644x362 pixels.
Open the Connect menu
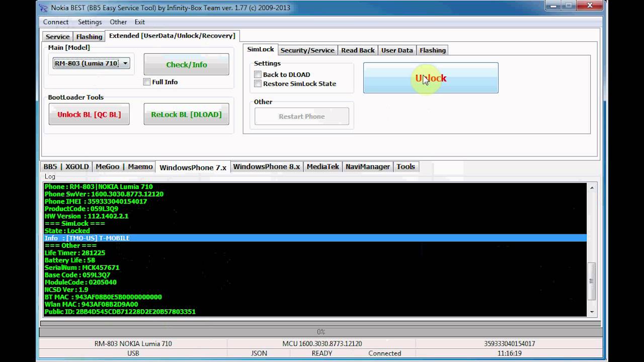tap(56, 22)
